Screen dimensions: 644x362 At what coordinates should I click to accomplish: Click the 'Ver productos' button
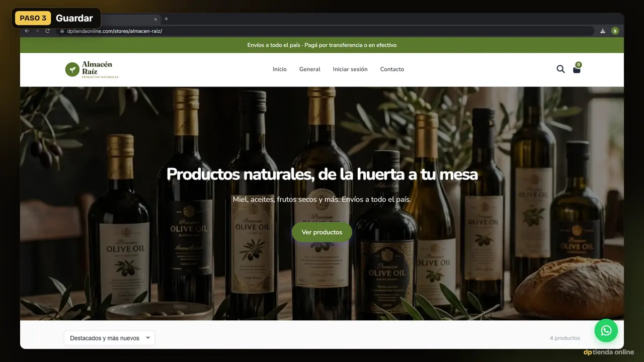tap(322, 232)
